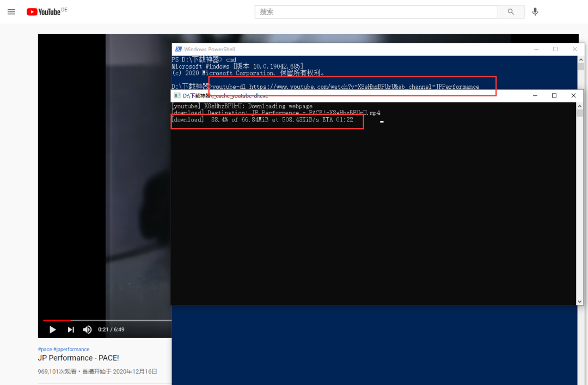Maximize the Windows PowerShell window
This screenshot has height=385, width=588.
coord(555,49)
